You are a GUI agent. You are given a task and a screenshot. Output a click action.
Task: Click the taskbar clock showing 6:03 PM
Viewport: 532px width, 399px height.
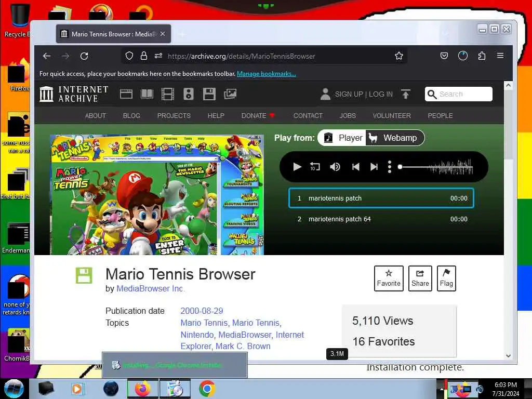506,389
